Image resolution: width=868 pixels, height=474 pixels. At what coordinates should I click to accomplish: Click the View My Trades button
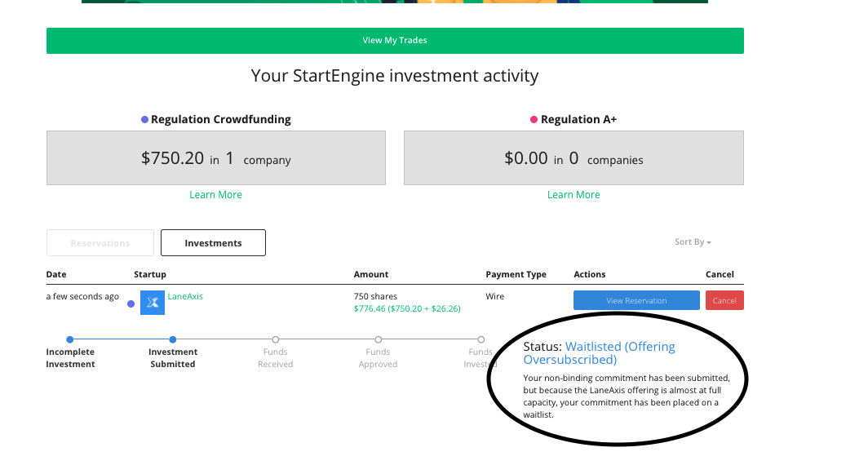click(x=395, y=41)
